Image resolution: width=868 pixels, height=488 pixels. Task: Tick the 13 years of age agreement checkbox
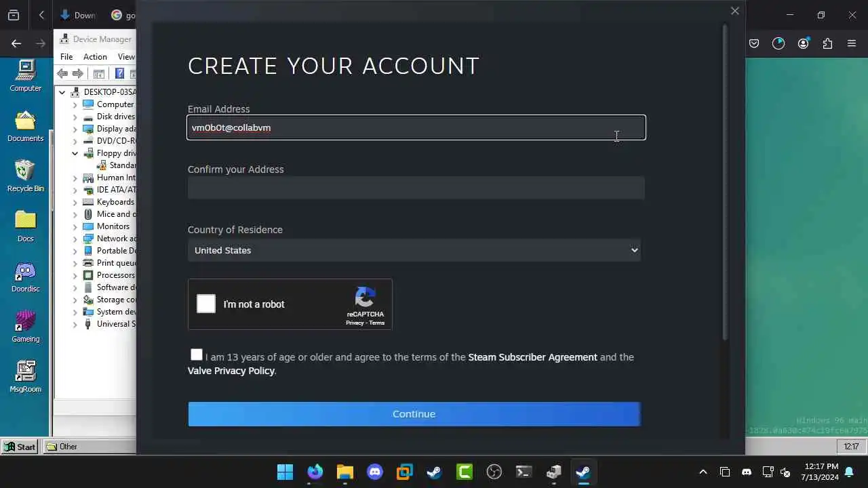(x=197, y=354)
